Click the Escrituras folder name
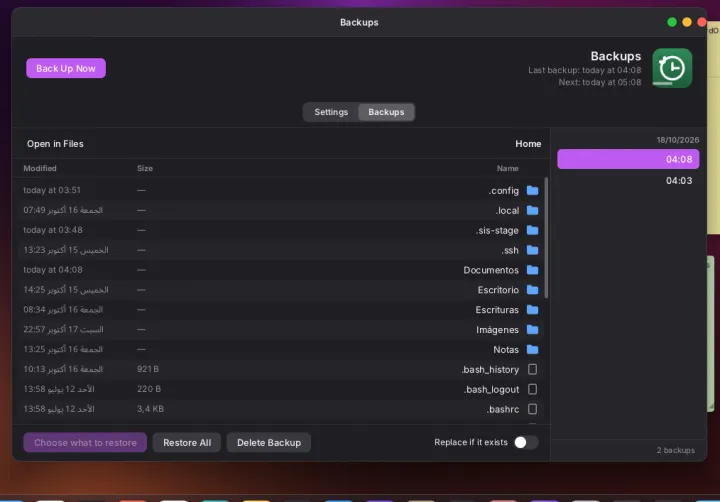The image size is (720, 502). coord(497,310)
